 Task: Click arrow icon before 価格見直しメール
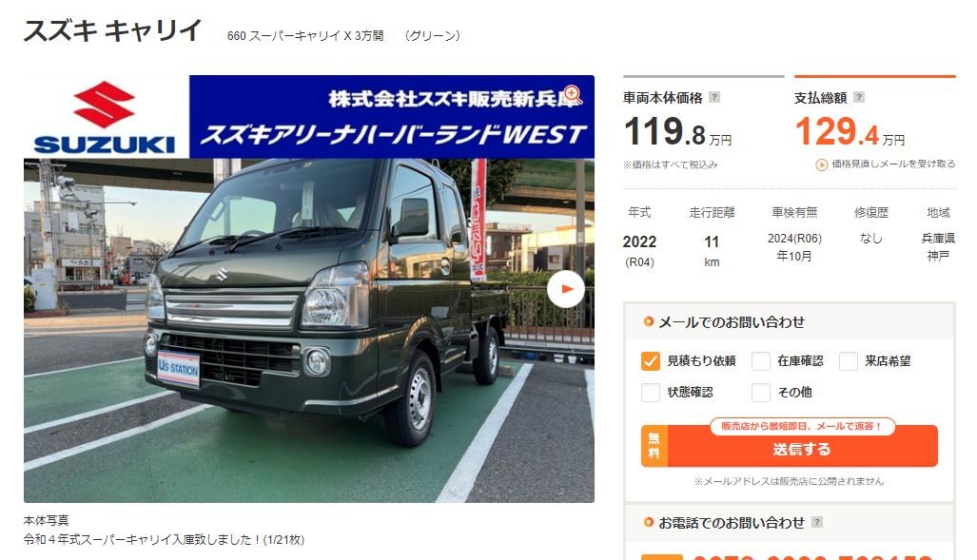(x=822, y=164)
